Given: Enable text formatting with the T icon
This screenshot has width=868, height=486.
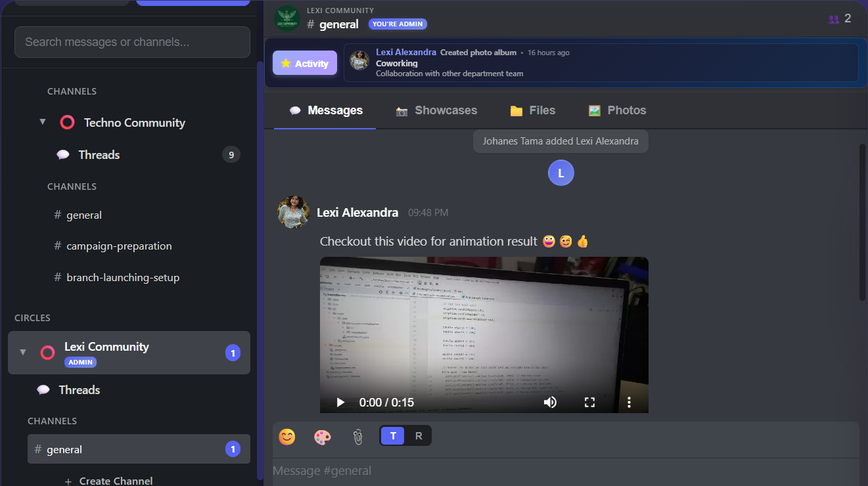Looking at the screenshot, I should [392, 435].
